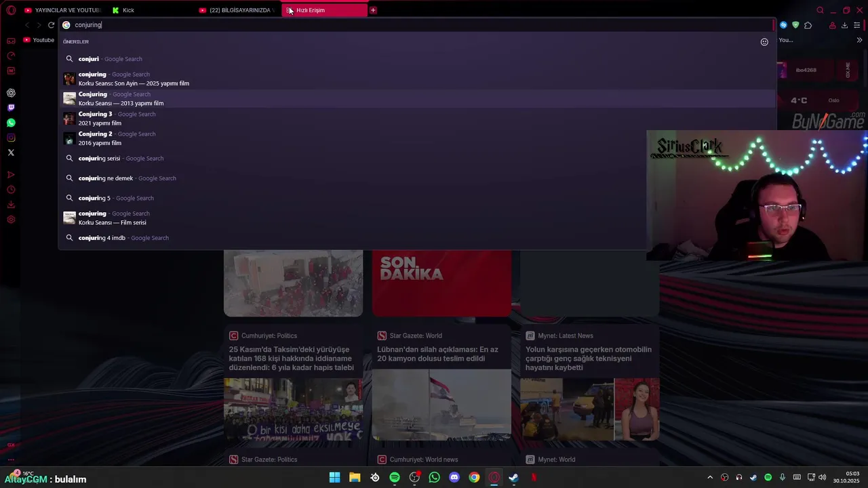The height and width of the screenshot is (488, 868).
Task: Open the ibo4268 speed dial tile
Action: pyautogui.click(x=806, y=70)
